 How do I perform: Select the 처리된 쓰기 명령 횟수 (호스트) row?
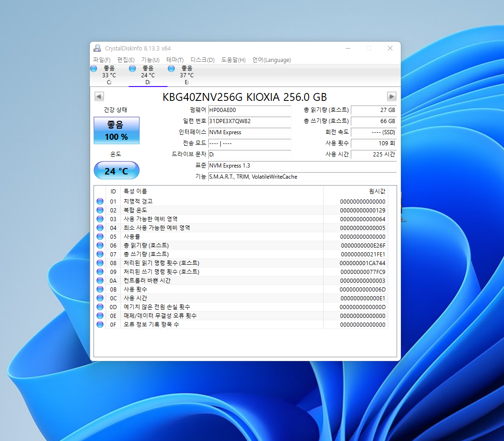pyautogui.click(x=241, y=272)
